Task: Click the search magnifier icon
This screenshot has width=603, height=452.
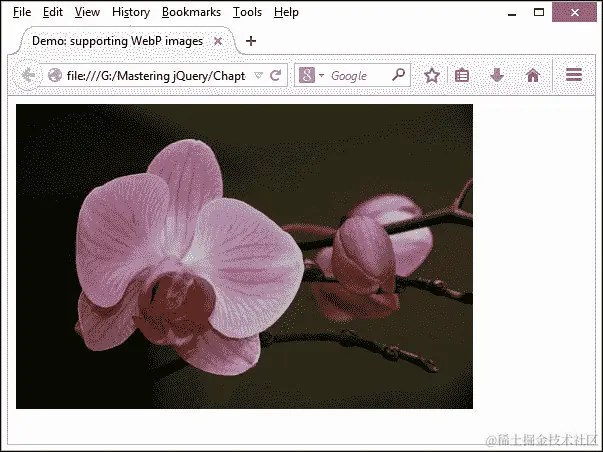Action: pos(398,75)
